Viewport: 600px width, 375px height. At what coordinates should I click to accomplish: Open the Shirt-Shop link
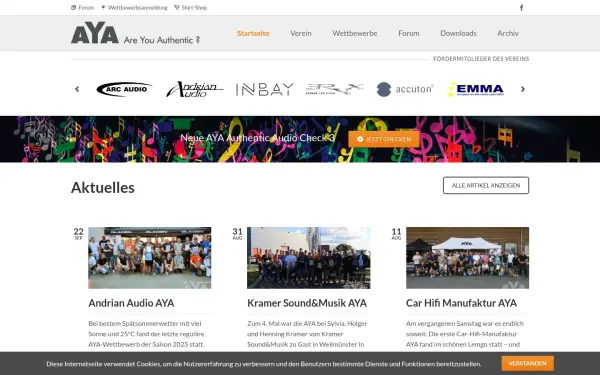pyautogui.click(x=191, y=8)
